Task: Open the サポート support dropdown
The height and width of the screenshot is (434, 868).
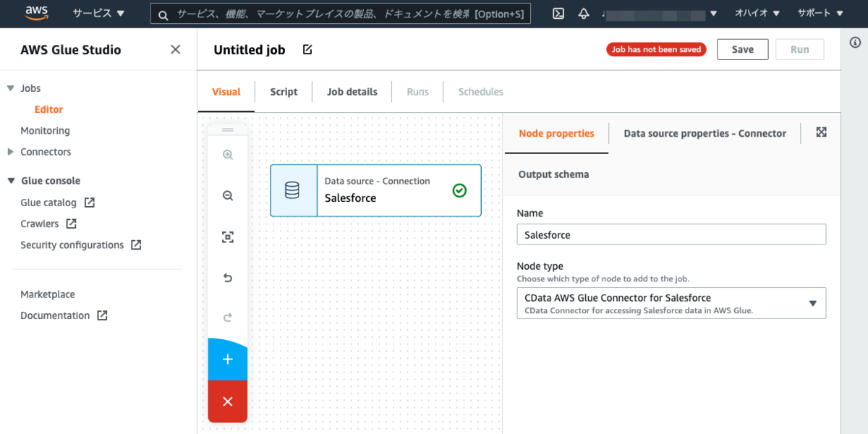Action: tap(820, 13)
